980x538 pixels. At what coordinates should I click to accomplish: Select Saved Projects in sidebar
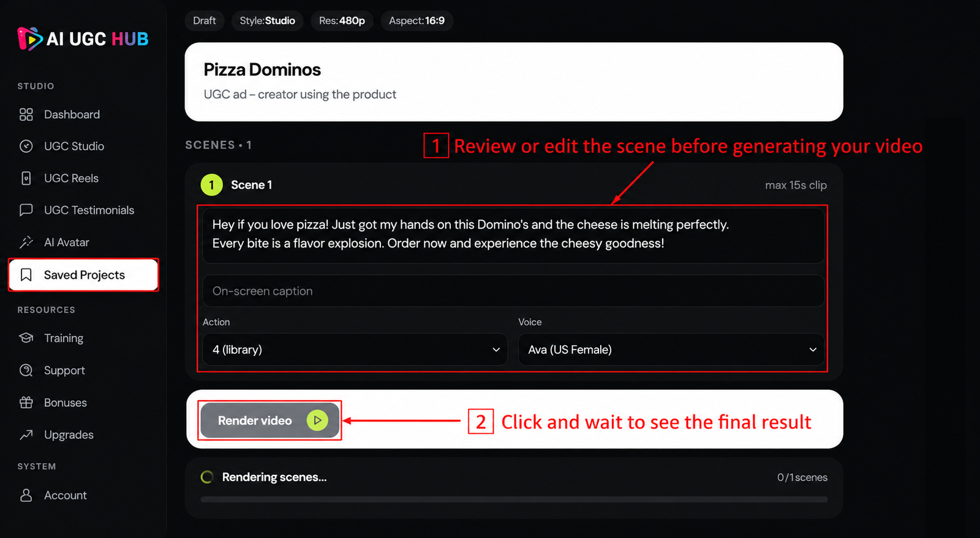click(x=83, y=275)
